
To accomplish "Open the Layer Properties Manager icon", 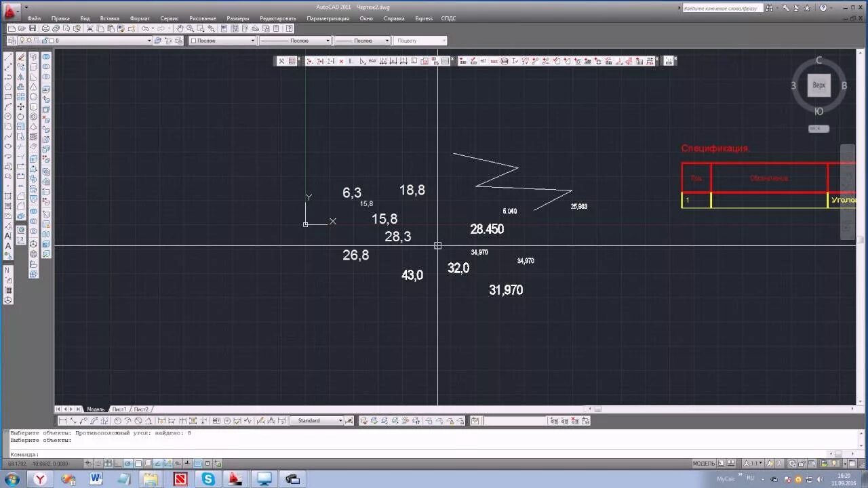I will pos(11,40).
